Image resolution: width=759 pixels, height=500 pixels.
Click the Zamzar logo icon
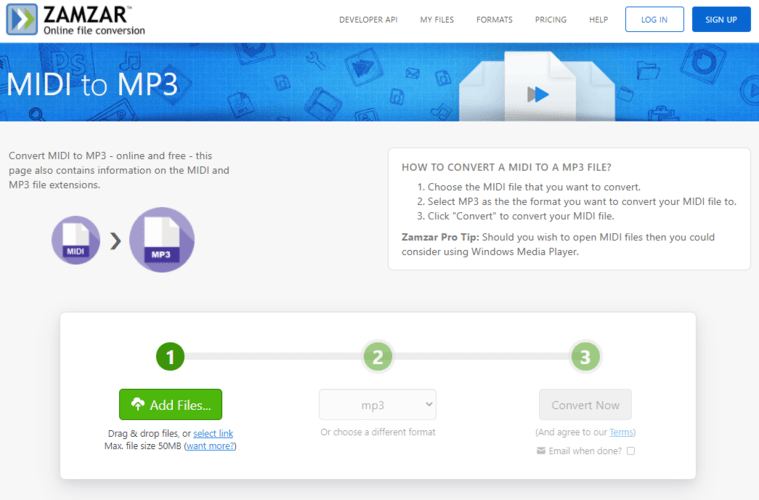pyautogui.click(x=22, y=19)
